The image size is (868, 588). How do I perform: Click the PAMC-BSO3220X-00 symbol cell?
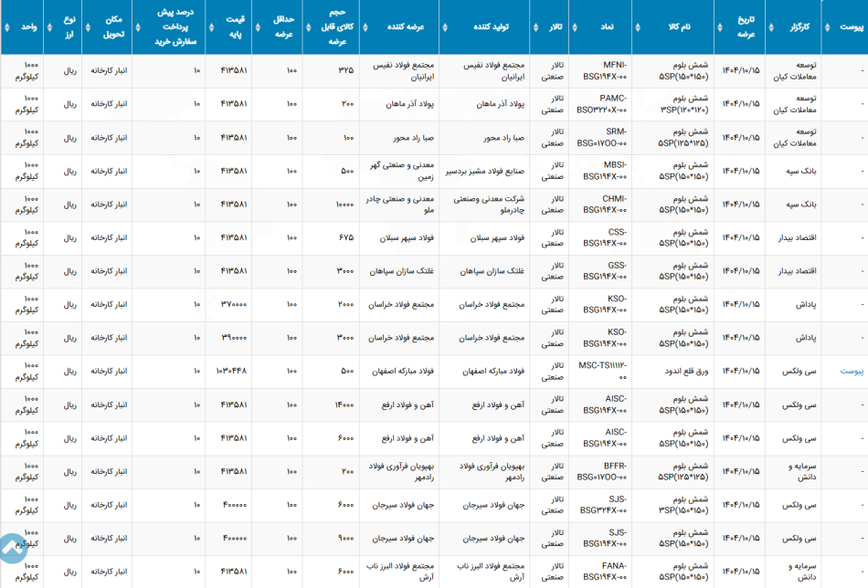(602, 104)
